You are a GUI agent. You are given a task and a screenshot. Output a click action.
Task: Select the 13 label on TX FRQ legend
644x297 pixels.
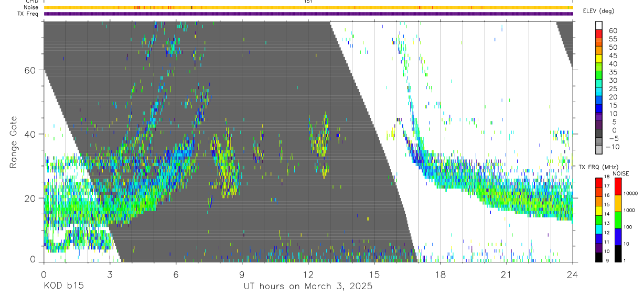tap(606, 223)
